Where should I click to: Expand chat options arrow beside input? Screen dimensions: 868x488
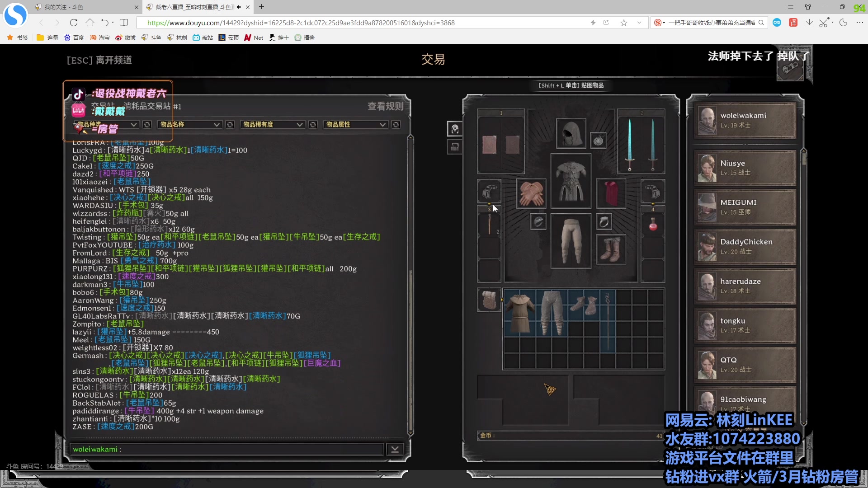[x=395, y=449]
